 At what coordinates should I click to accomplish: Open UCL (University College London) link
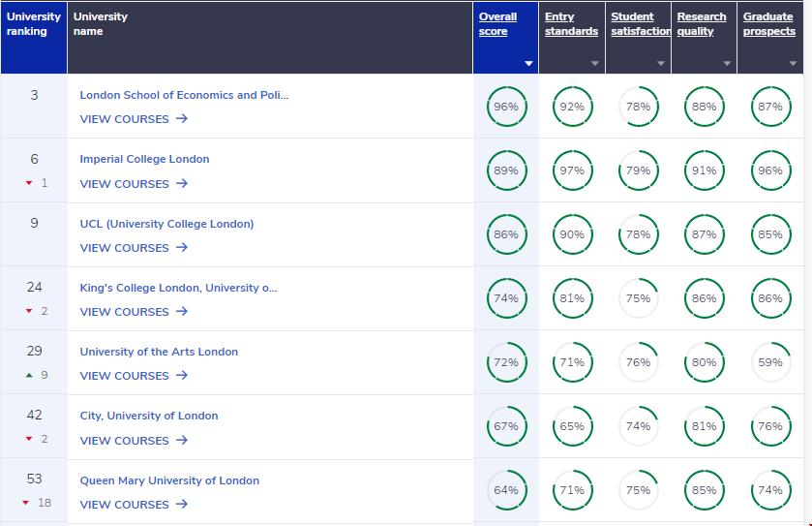pos(166,224)
